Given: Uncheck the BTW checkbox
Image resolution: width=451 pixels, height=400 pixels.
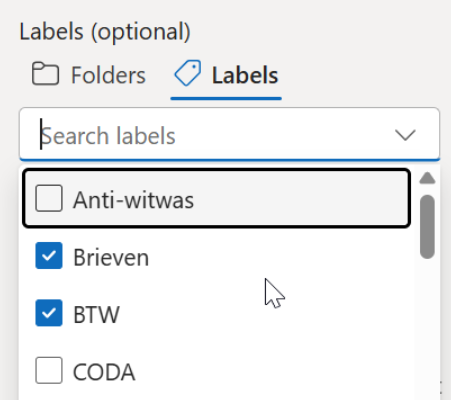Looking at the screenshot, I should 49,313.
